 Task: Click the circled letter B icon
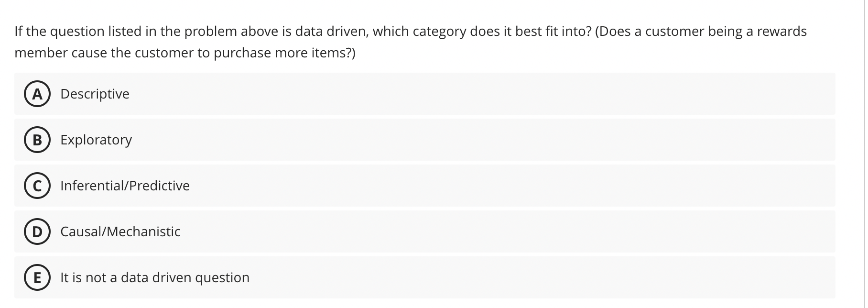click(x=37, y=140)
